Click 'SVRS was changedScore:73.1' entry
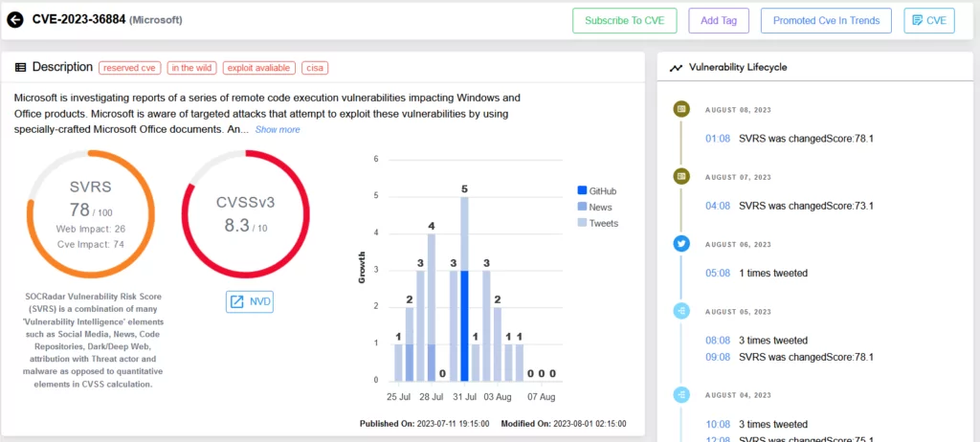This screenshot has height=442, width=980. (806, 206)
